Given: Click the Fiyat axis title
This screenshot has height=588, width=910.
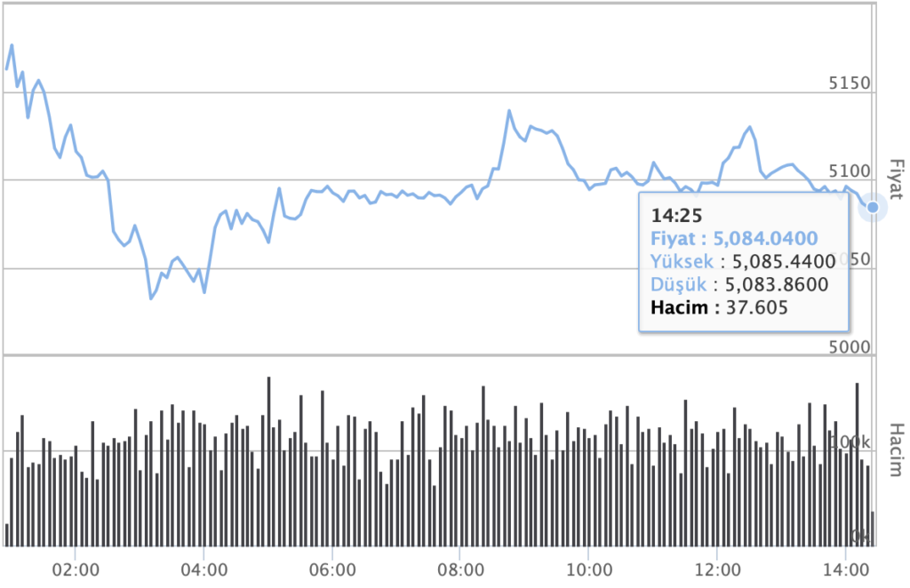Looking at the screenshot, I should click(x=896, y=180).
